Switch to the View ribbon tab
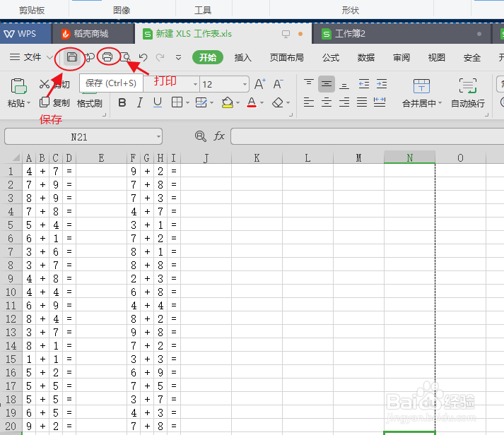 coord(437,58)
